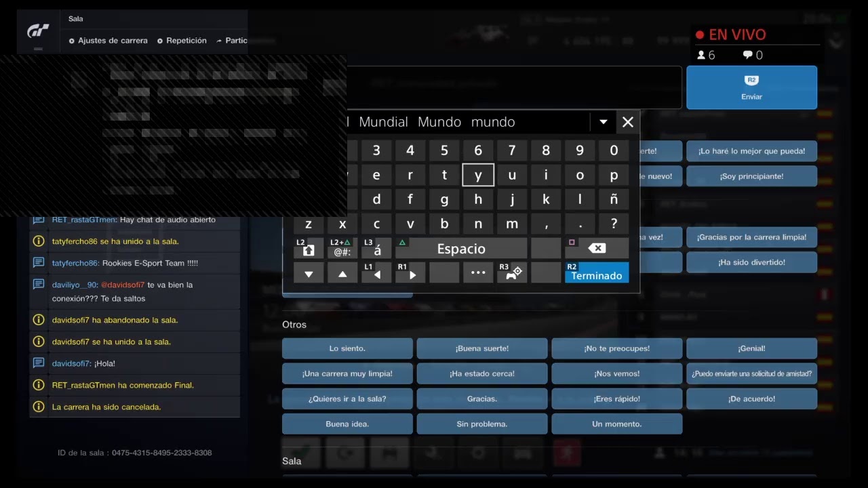The image size is (868, 488).
Task: Select '¡Lo haré lo mejor que pueda!'
Action: (x=751, y=151)
